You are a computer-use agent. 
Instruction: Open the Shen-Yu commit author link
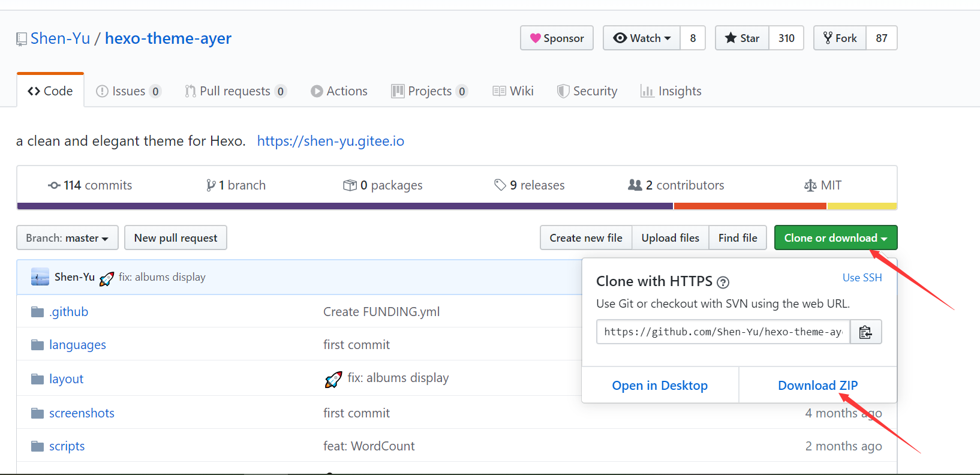point(74,276)
